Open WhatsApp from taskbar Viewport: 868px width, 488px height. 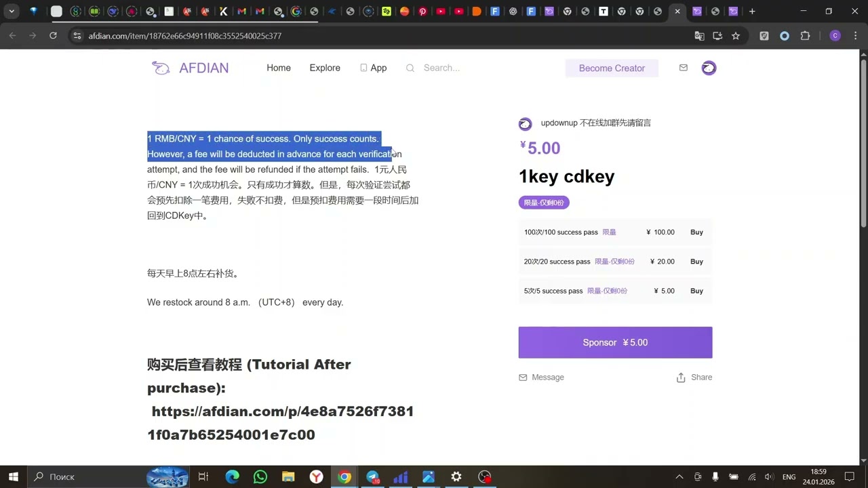260,477
